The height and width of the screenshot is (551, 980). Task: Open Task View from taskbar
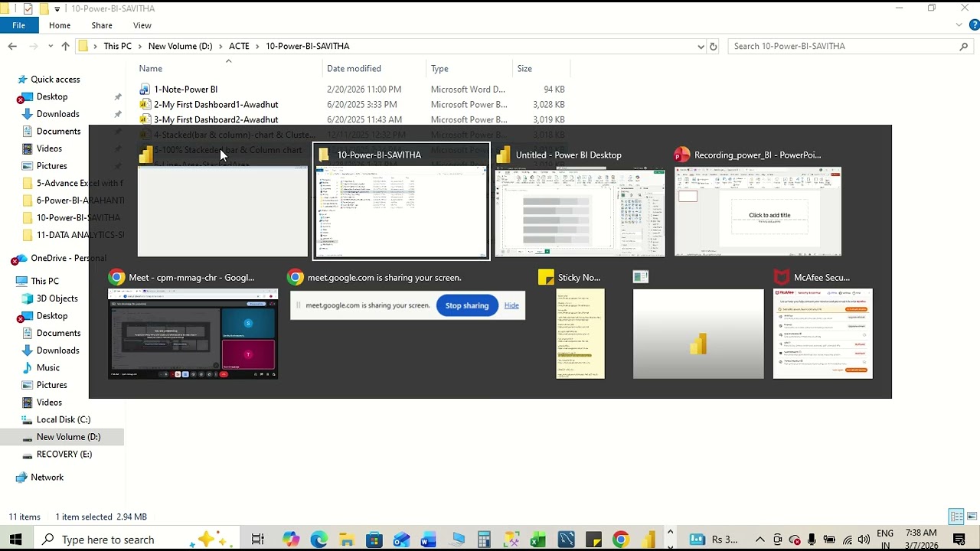click(257, 540)
